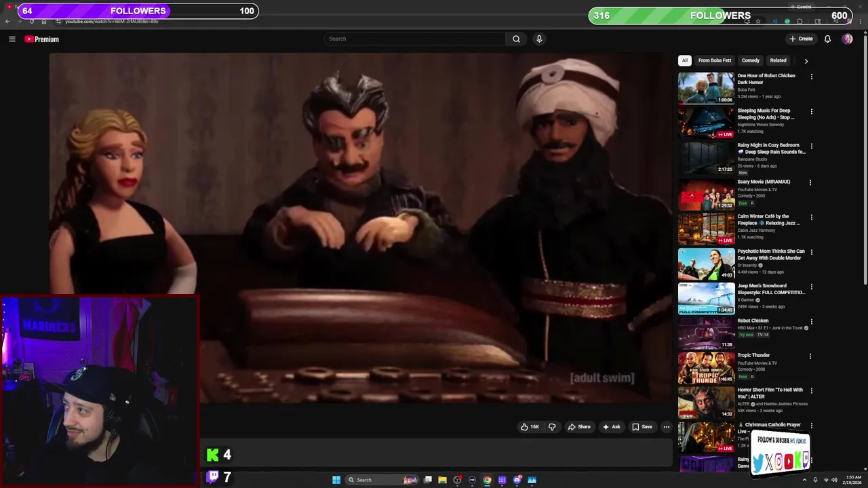This screenshot has width=868, height=488.
Task: Go to YouTube Premium home logo
Action: 42,39
